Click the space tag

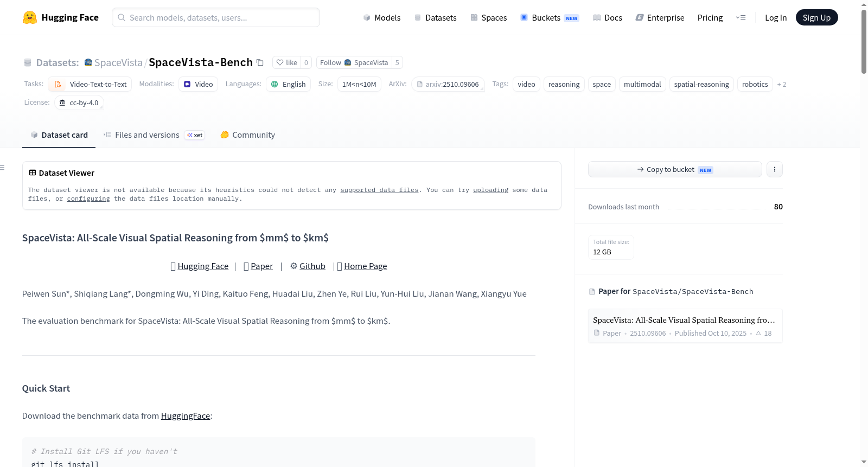click(x=602, y=84)
